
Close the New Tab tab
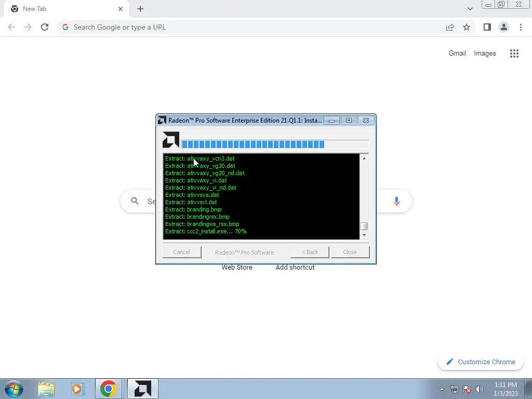pyautogui.click(x=121, y=9)
